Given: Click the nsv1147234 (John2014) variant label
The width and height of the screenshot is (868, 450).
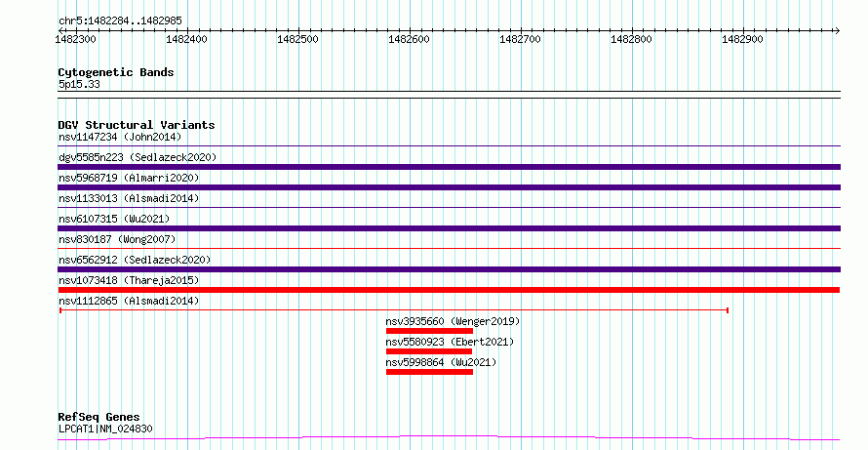Looking at the screenshot, I should point(120,137).
